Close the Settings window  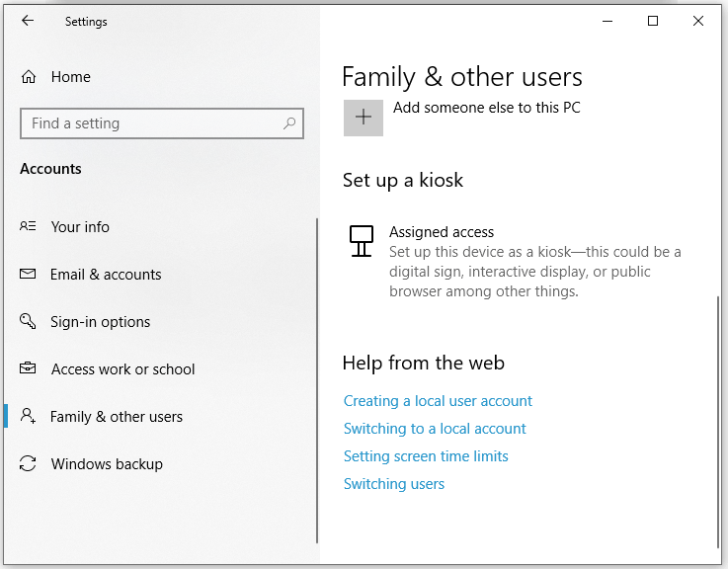tap(697, 21)
